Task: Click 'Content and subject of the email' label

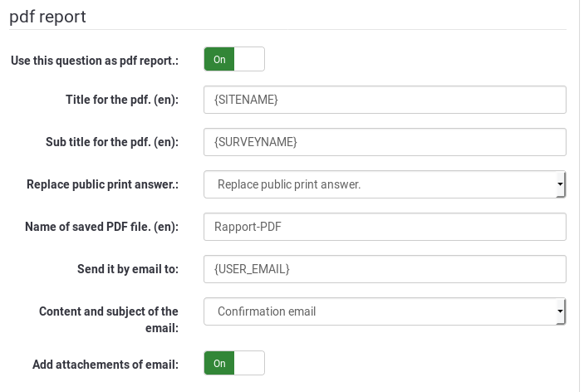Action: pyautogui.click(x=108, y=319)
